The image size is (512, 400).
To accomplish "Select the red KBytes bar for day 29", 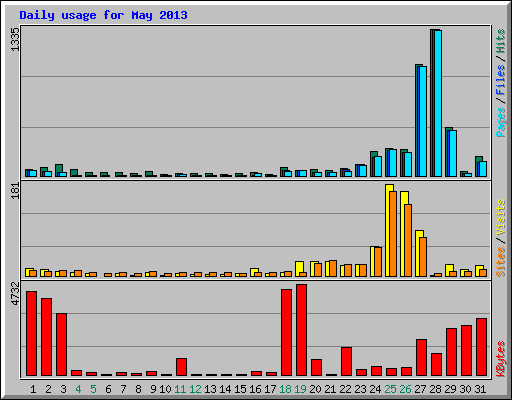I will 451,352.
